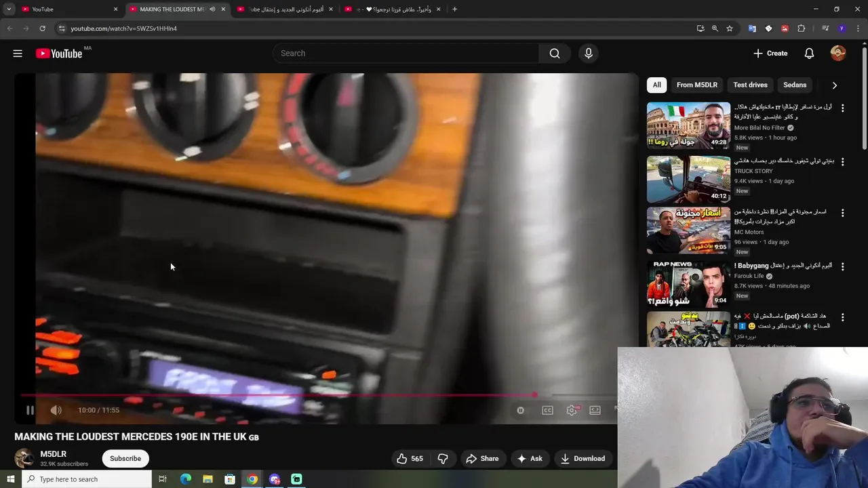
Task: Subscribe to M5DLR channel
Action: coord(125,459)
